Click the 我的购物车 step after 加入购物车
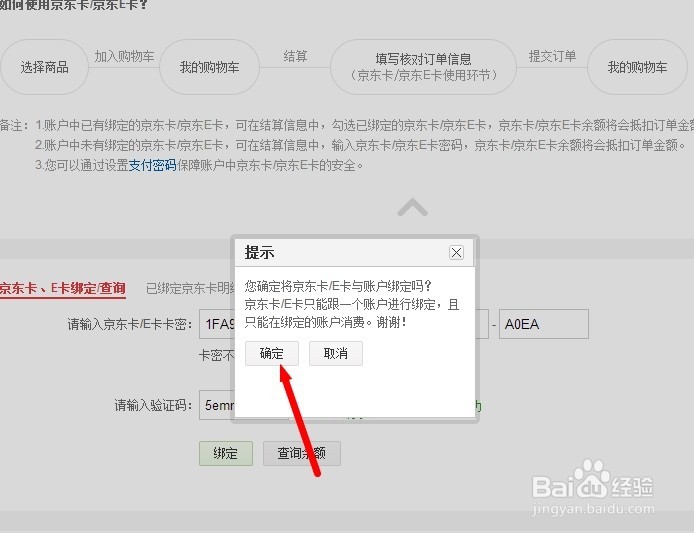 pos(209,67)
